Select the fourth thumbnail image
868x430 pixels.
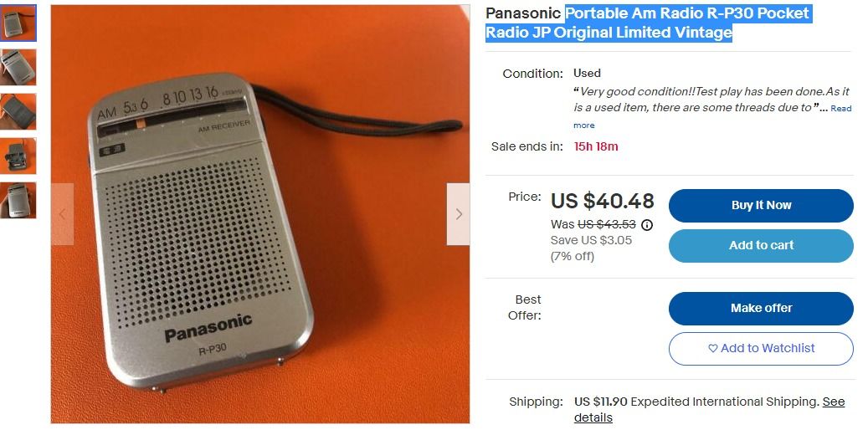(18, 156)
